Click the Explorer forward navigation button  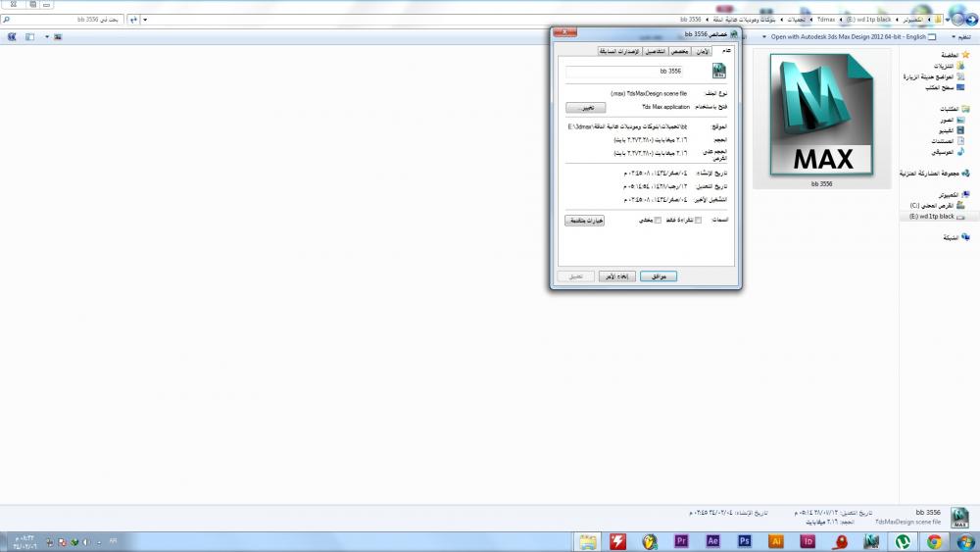pyautogui.click(x=957, y=19)
